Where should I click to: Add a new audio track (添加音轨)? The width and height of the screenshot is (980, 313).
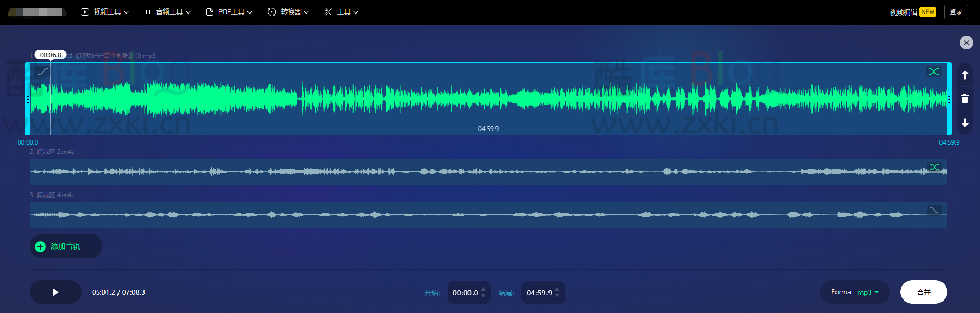click(x=66, y=246)
